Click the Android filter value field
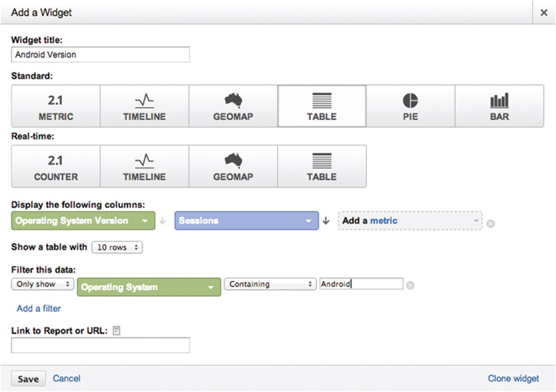 click(x=361, y=284)
